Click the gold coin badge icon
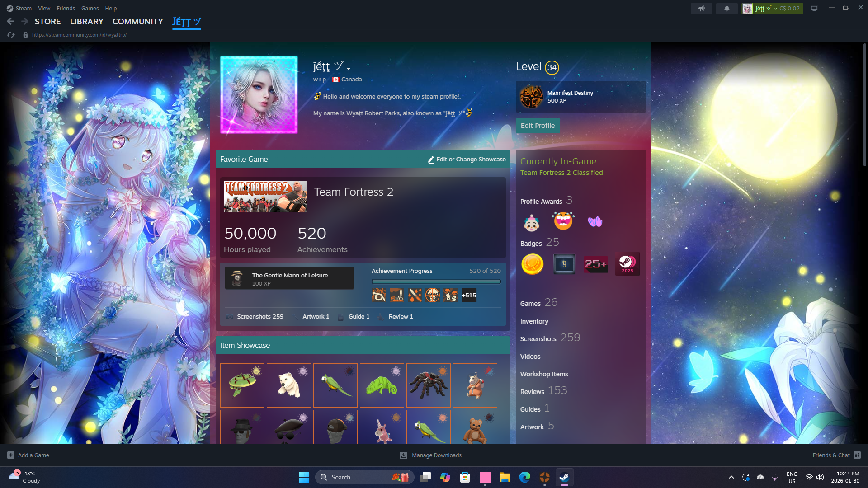This screenshot has height=488, width=868. [532, 264]
